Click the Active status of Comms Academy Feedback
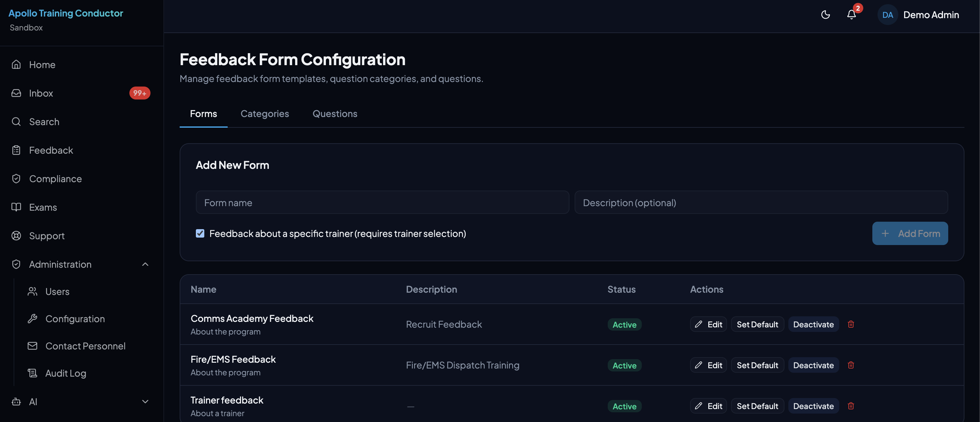 (x=624, y=325)
